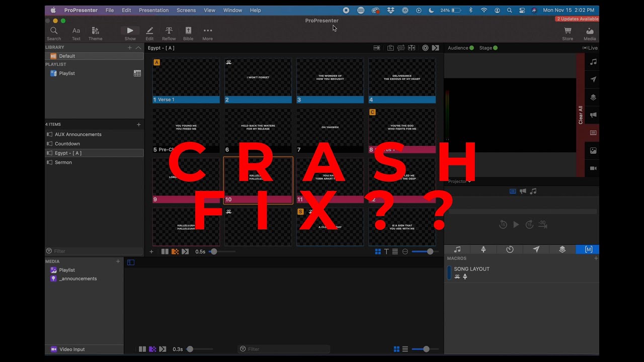Image resolution: width=644 pixels, height=362 pixels.
Task: Select the Default library
Action: coord(94,56)
